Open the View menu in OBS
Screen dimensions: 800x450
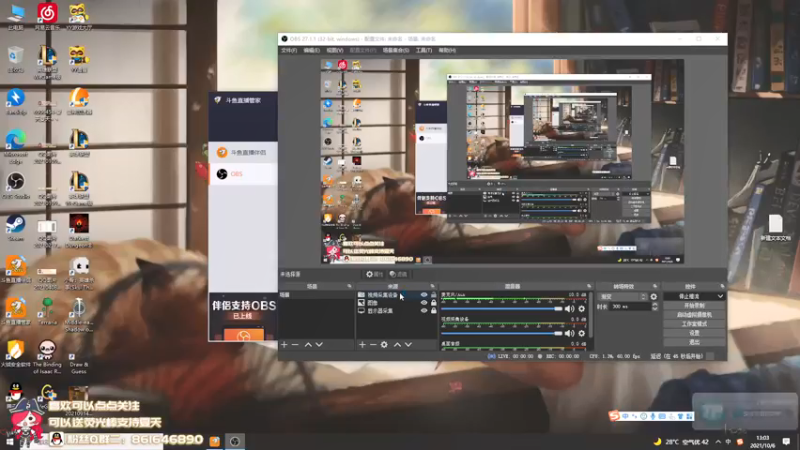pos(335,51)
